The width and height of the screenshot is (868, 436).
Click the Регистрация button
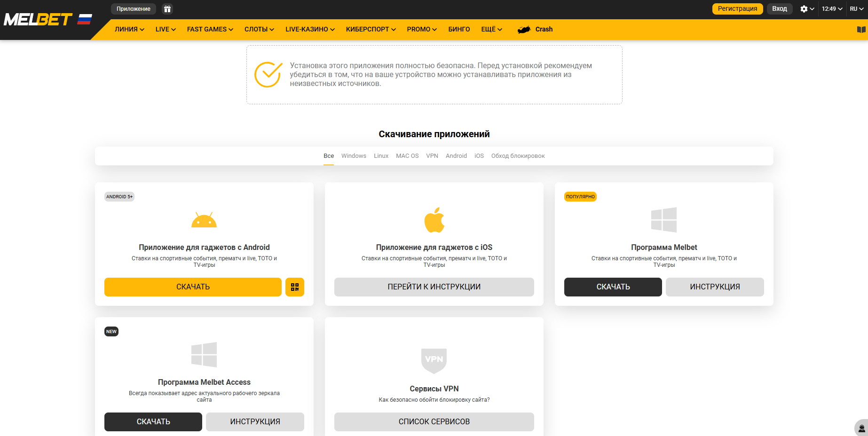(737, 8)
